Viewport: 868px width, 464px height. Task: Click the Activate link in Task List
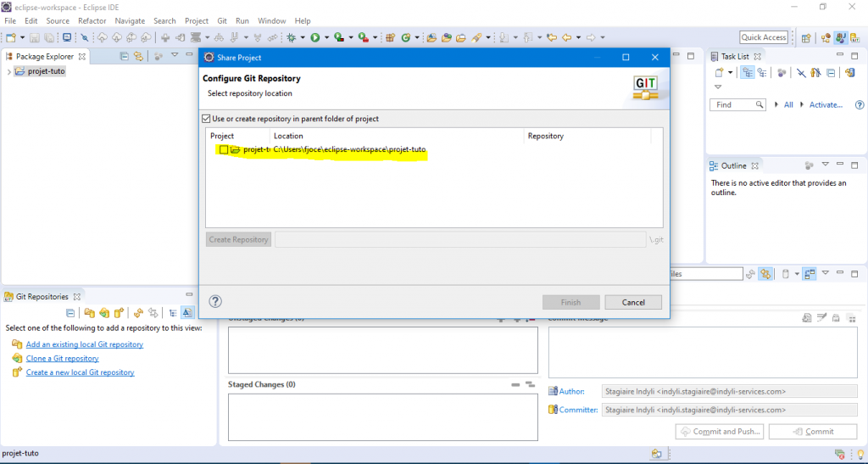[x=826, y=104]
